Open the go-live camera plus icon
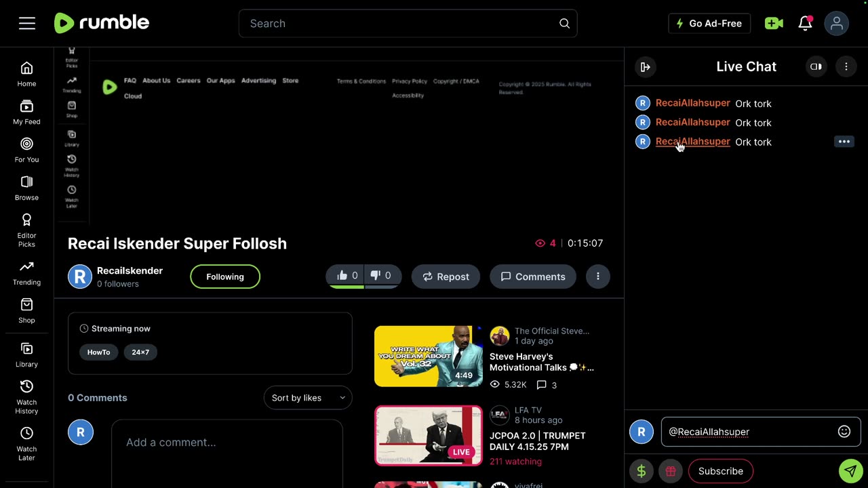The height and width of the screenshot is (488, 868). tap(774, 24)
